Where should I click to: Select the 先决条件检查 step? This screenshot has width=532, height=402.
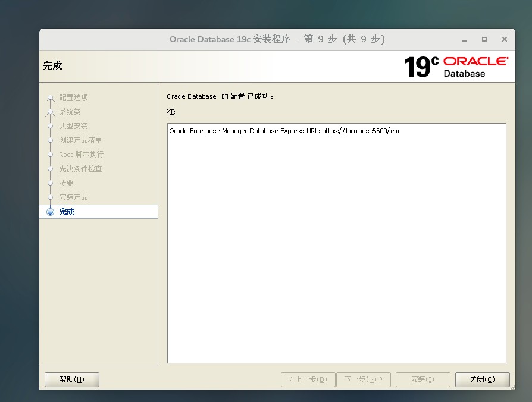(80, 169)
